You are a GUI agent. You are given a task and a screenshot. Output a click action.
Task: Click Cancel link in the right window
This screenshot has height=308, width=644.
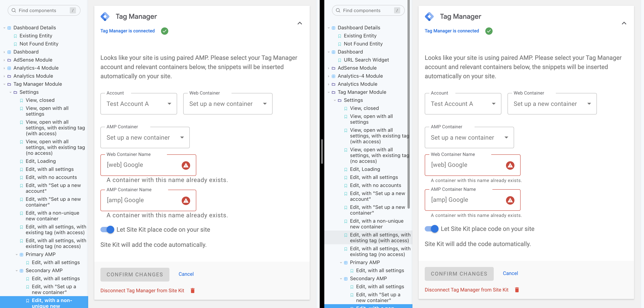point(510,273)
